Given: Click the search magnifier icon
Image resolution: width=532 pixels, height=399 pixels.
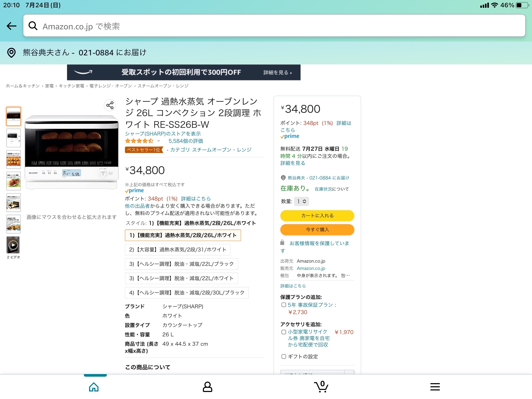Looking at the screenshot, I should 33,26.
